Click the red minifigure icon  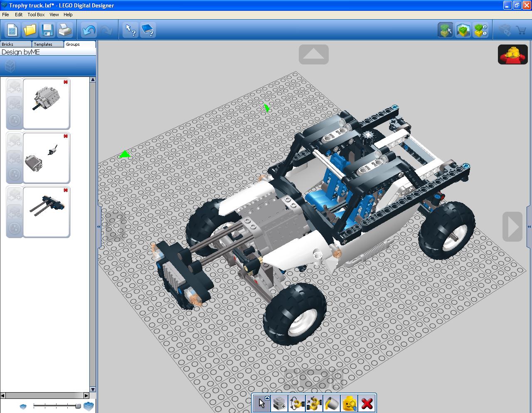(x=513, y=54)
